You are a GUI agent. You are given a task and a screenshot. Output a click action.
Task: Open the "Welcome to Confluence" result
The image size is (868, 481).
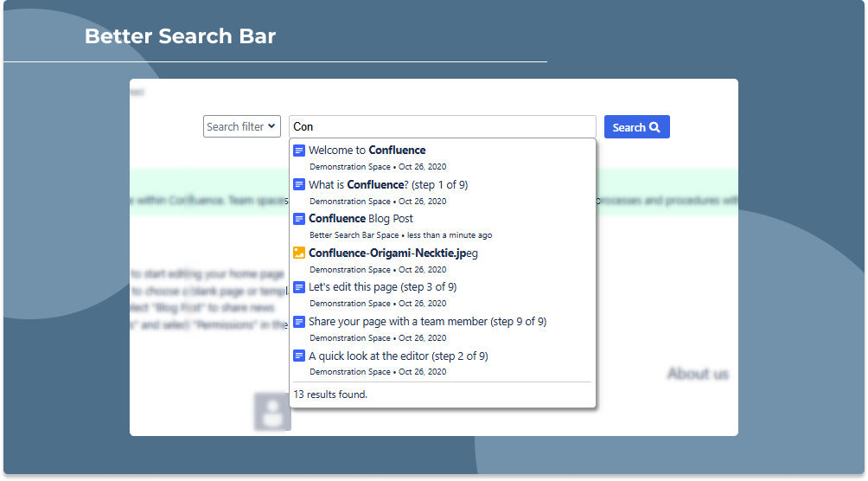(367, 151)
